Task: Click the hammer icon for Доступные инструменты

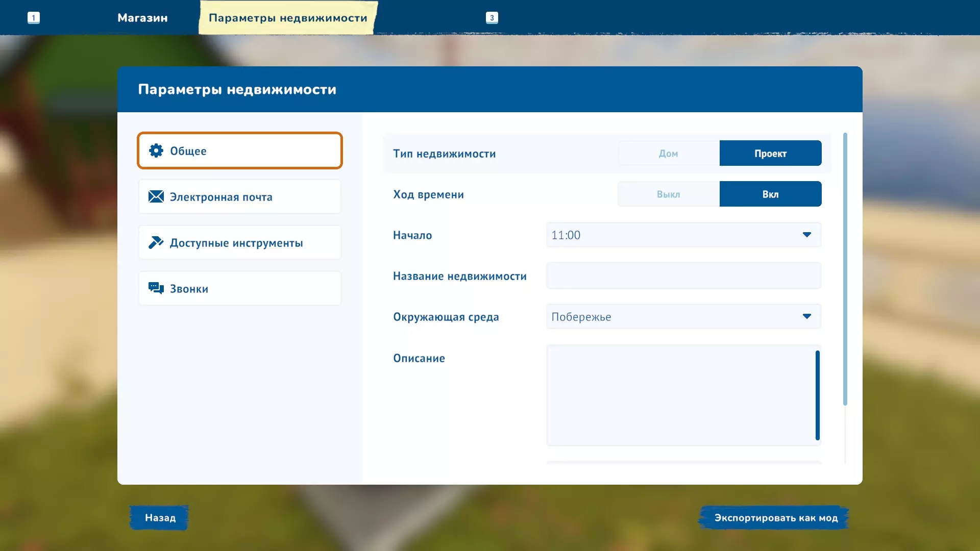Action: (x=156, y=242)
